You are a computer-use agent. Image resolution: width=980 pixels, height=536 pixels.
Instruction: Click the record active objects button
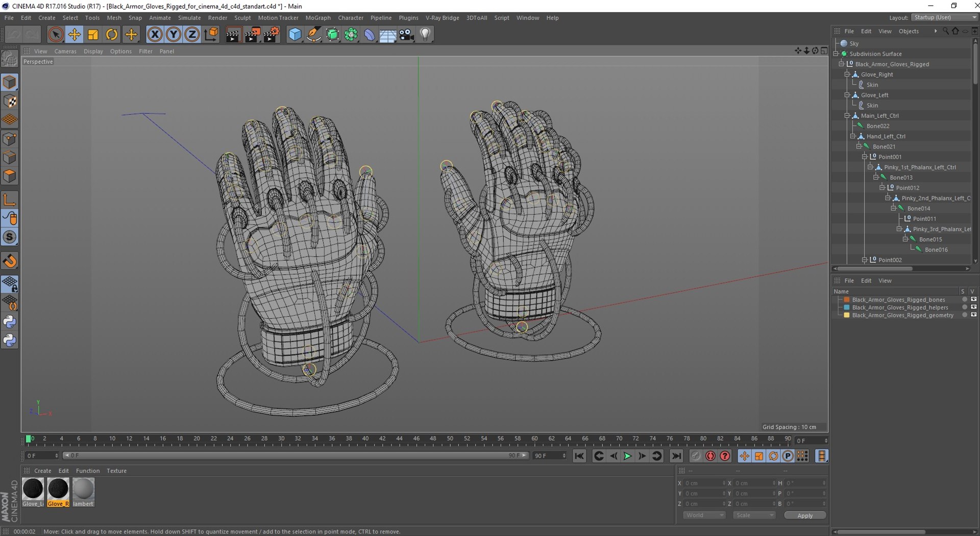(696, 456)
